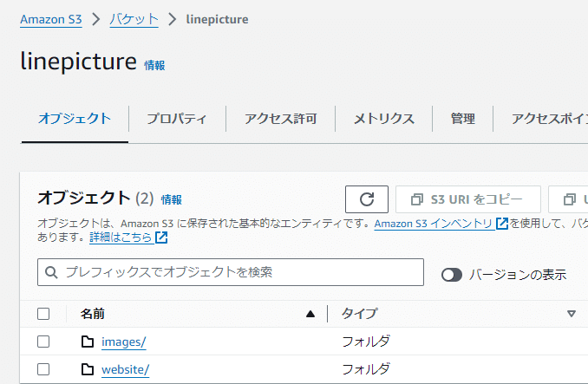
Task: Open the メトリクス tab
Action: point(384,119)
